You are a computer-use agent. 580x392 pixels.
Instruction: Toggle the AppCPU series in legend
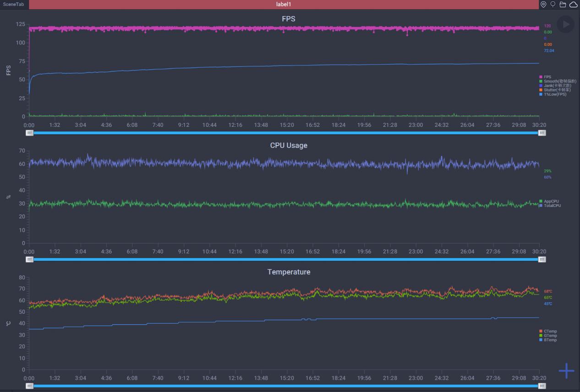click(549, 201)
